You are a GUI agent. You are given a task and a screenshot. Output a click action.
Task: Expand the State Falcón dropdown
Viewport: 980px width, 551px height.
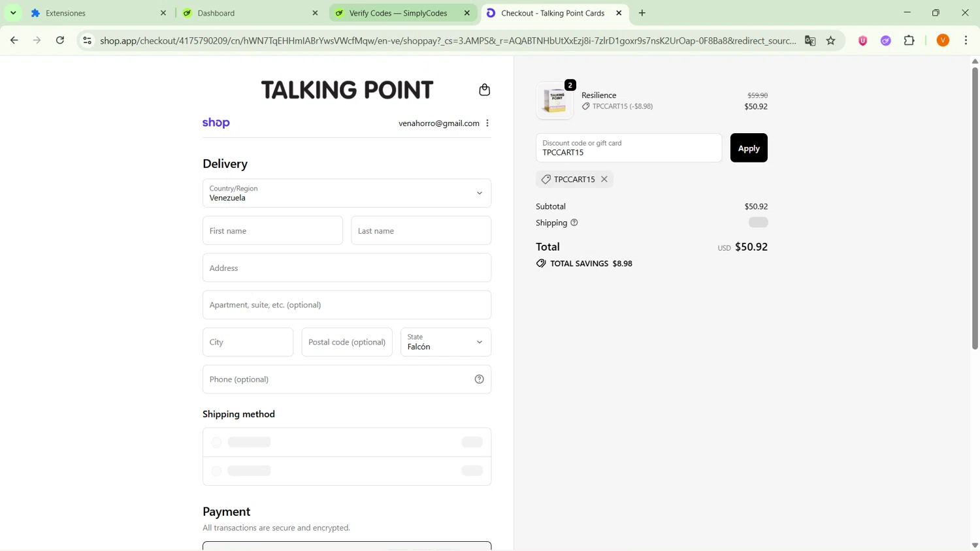[446, 342]
